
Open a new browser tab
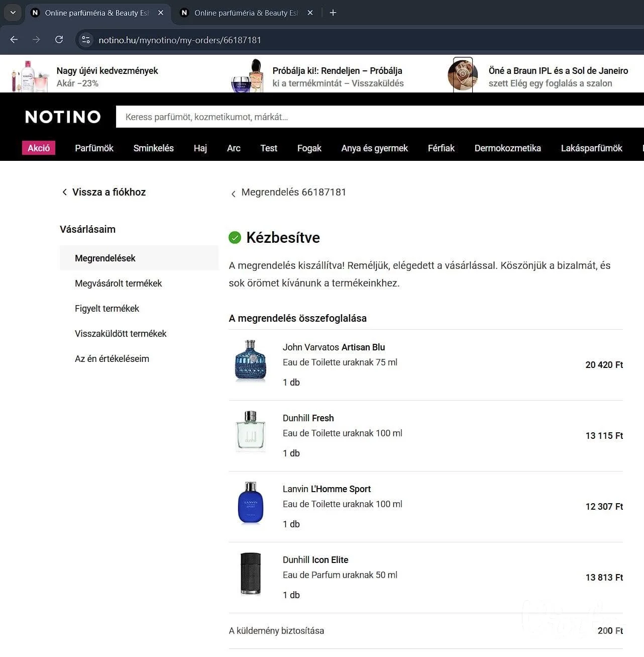[333, 13]
